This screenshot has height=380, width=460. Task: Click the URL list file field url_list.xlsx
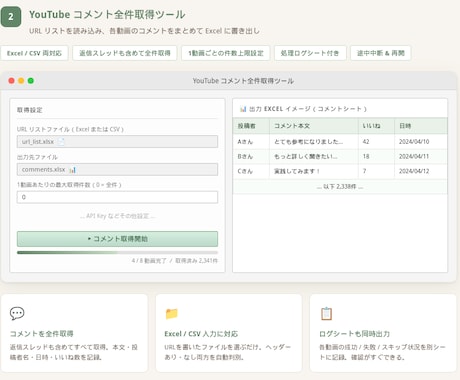pyautogui.click(x=117, y=142)
